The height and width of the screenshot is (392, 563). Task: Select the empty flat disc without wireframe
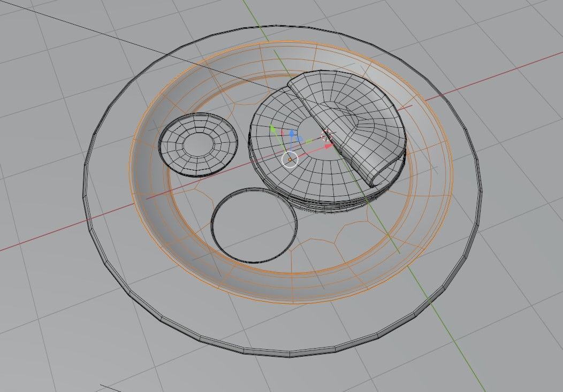pyautogui.click(x=254, y=226)
